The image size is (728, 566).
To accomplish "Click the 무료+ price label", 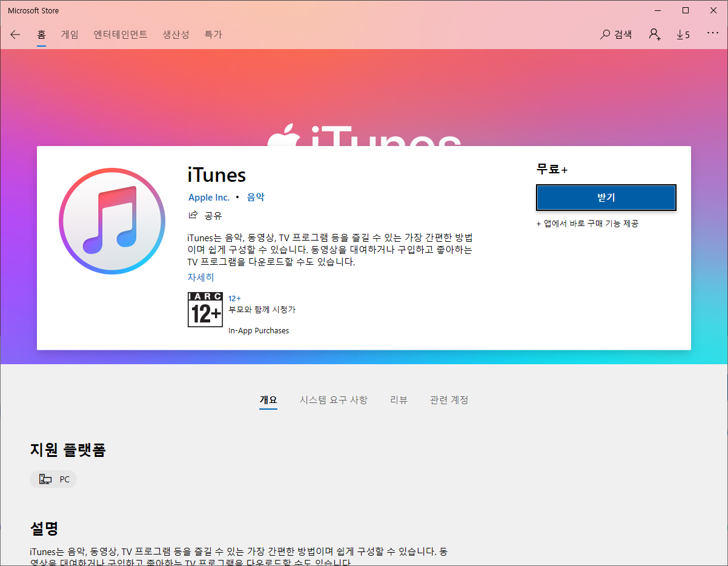I will 552,170.
